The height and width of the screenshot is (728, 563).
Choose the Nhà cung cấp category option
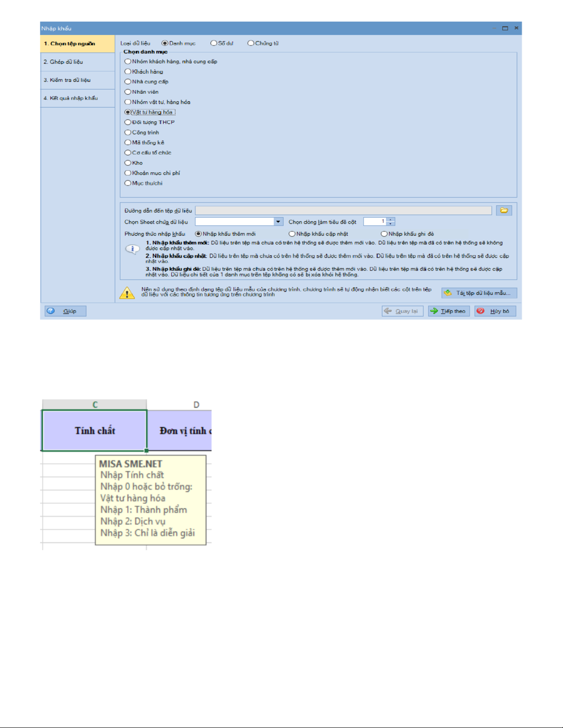coord(128,82)
